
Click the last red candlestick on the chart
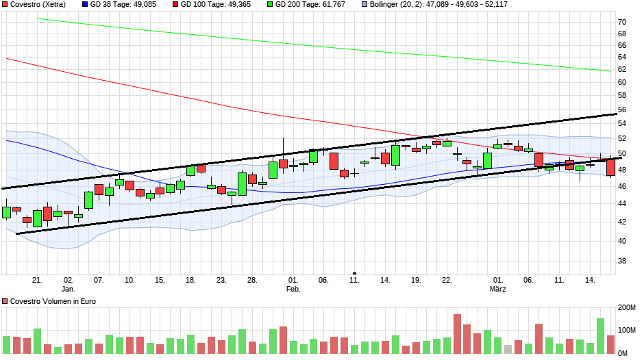point(610,168)
